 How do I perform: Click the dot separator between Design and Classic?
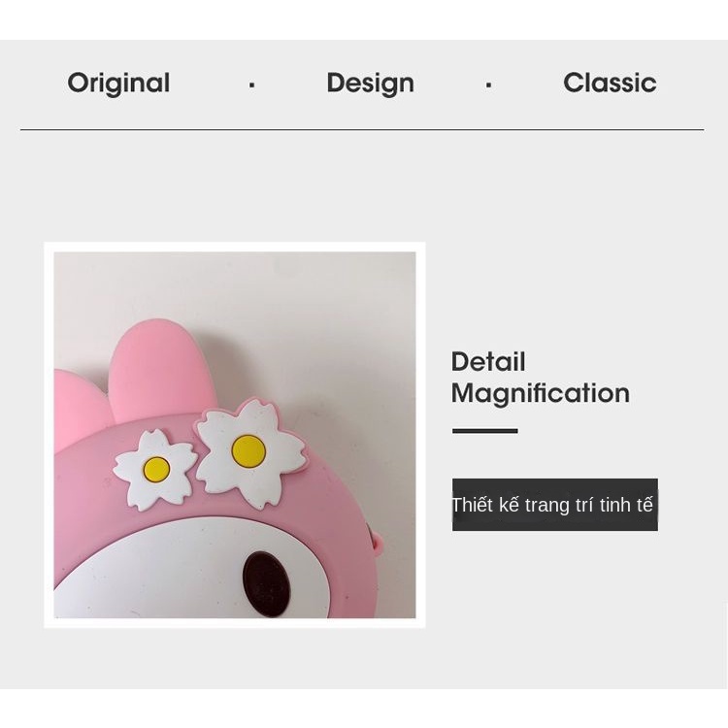(x=488, y=85)
